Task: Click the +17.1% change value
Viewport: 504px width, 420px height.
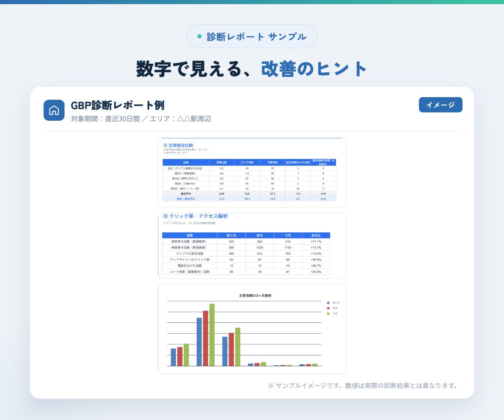Action: tap(316, 241)
